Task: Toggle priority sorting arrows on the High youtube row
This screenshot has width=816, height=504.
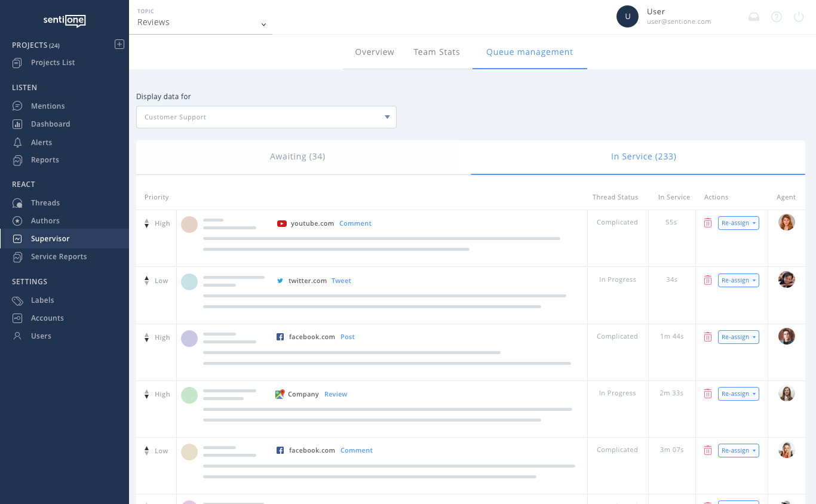Action: click(146, 223)
